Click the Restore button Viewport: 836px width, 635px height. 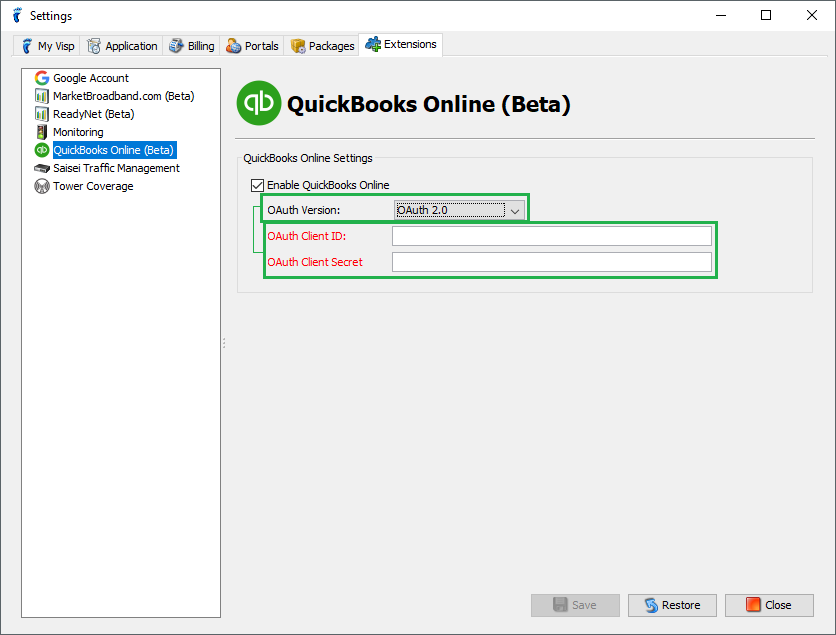672,605
